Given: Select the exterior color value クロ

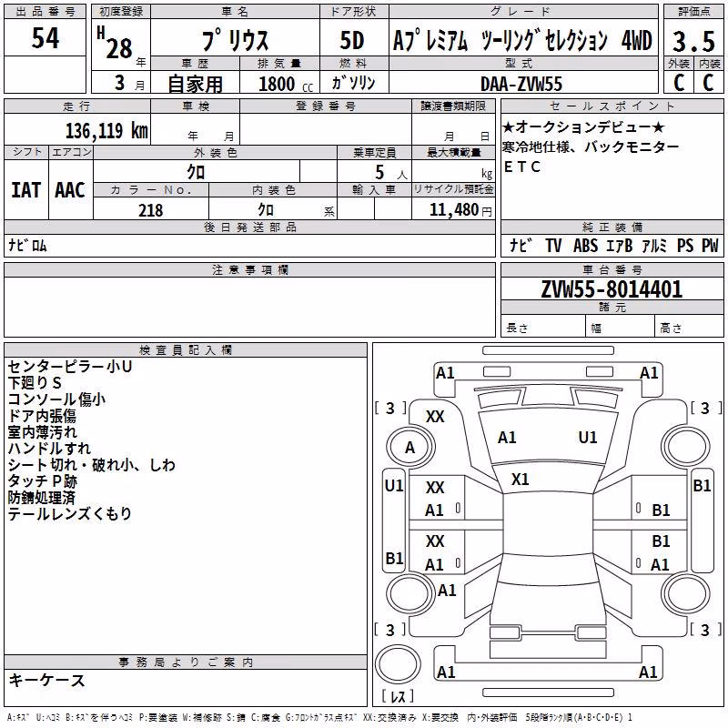Looking at the screenshot, I should [196, 172].
